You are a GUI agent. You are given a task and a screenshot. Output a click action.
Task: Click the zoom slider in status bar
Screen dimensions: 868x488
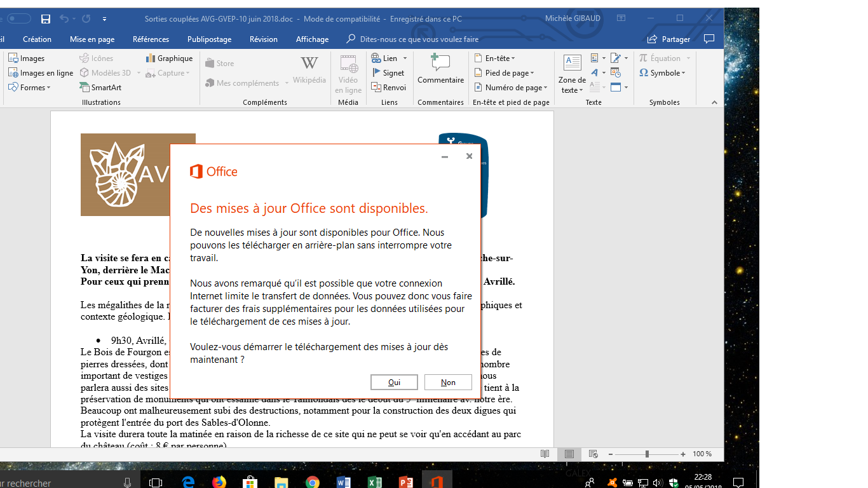pyautogui.click(x=646, y=454)
